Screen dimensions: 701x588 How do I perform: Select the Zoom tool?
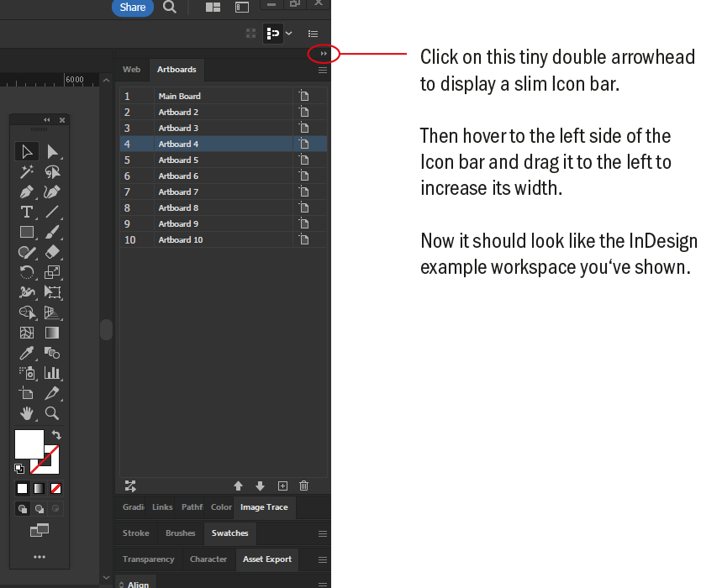pyautogui.click(x=52, y=413)
